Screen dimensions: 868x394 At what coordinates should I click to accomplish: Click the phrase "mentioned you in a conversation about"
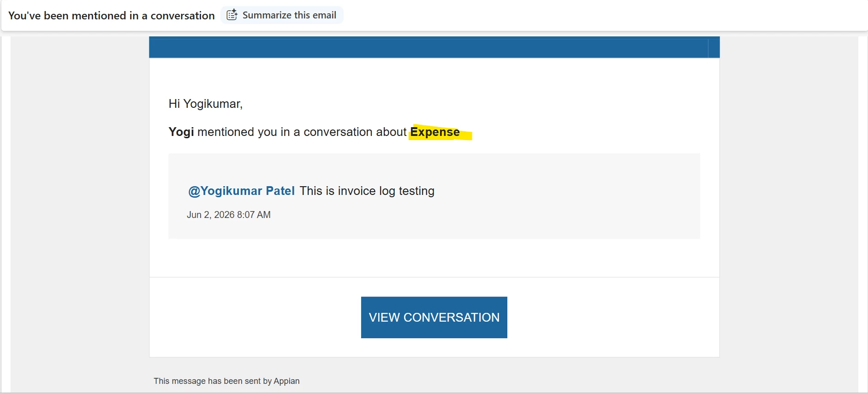[302, 132]
